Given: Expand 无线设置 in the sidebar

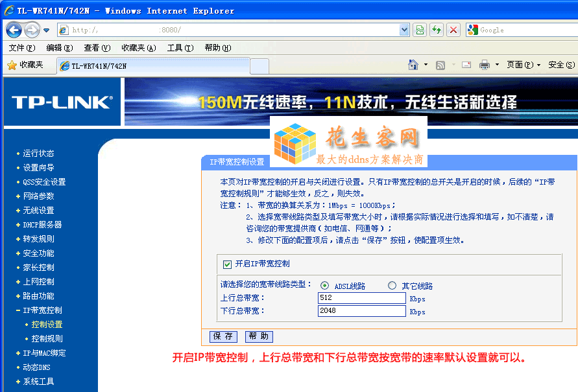Looking at the screenshot, I should [38, 211].
